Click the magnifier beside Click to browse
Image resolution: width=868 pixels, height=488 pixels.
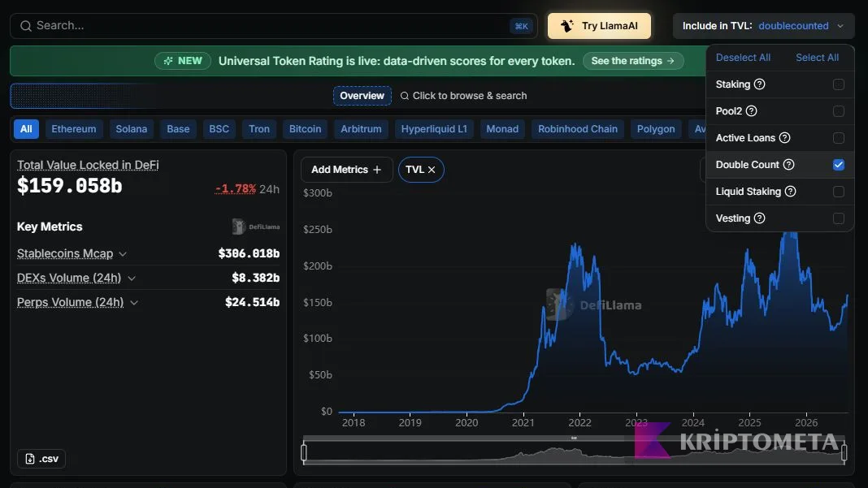[405, 96]
